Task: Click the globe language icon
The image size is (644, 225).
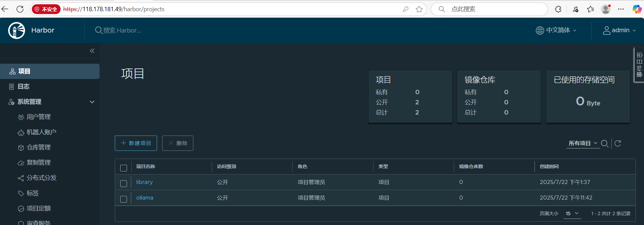Action: [540, 30]
